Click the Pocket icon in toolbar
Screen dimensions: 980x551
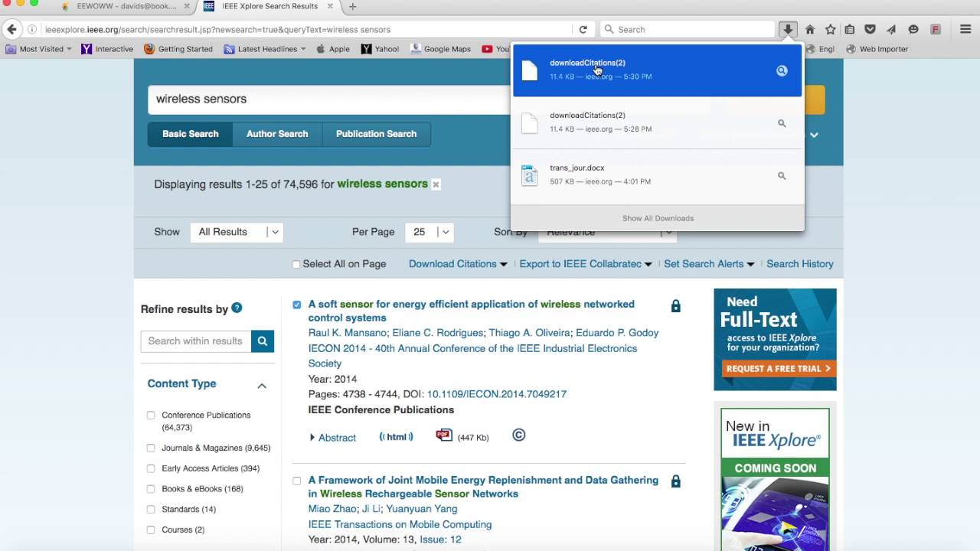[870, 29]
